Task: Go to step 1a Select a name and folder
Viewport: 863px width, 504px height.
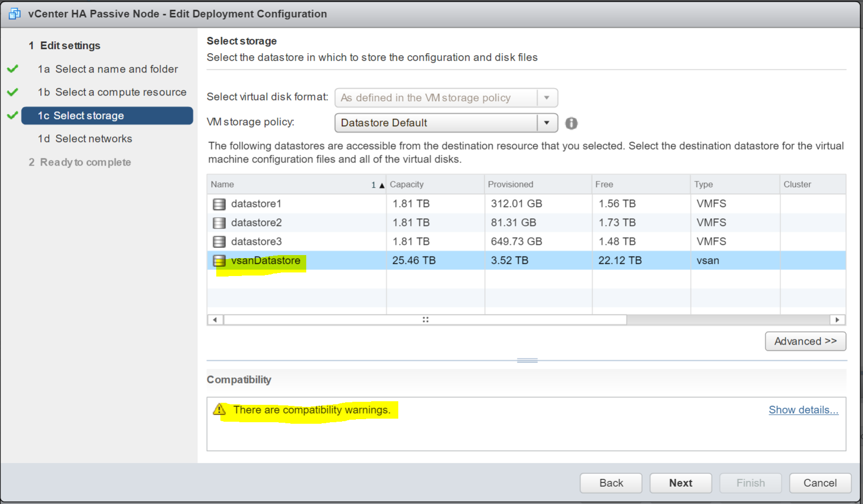Action: (107, 69)
